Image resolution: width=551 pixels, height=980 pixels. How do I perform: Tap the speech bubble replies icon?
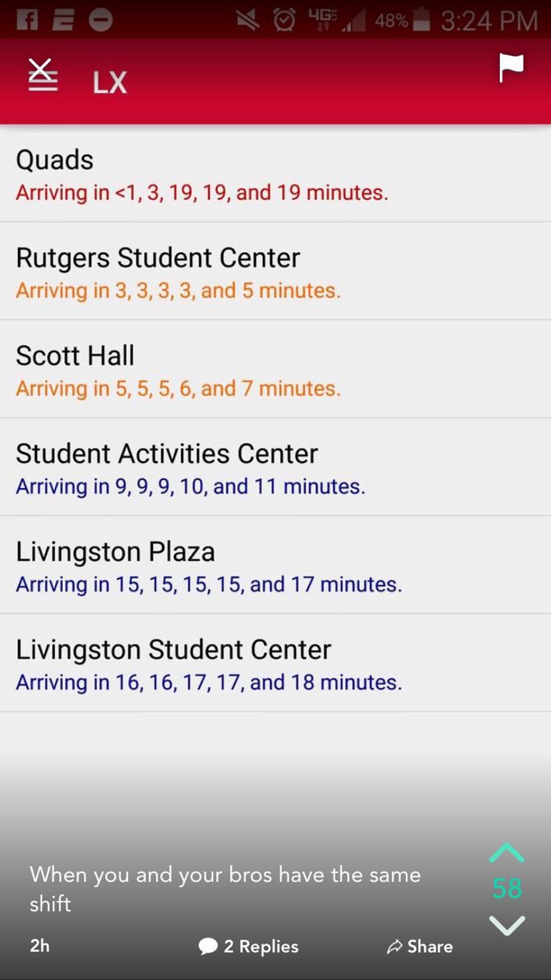pos(207,946)
